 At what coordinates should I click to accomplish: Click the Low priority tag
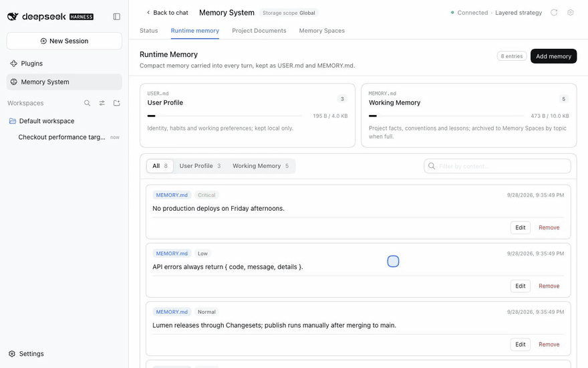(202, 254)
